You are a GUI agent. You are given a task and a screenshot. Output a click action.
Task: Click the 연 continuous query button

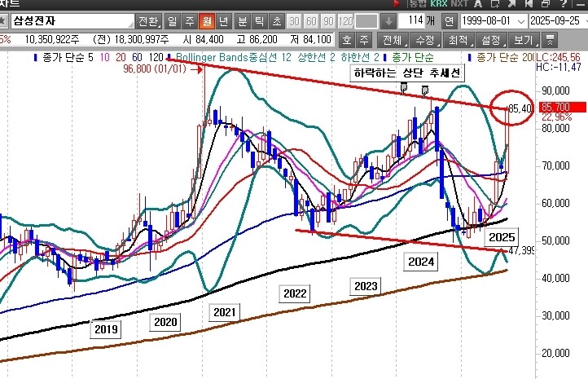(449, 21)
